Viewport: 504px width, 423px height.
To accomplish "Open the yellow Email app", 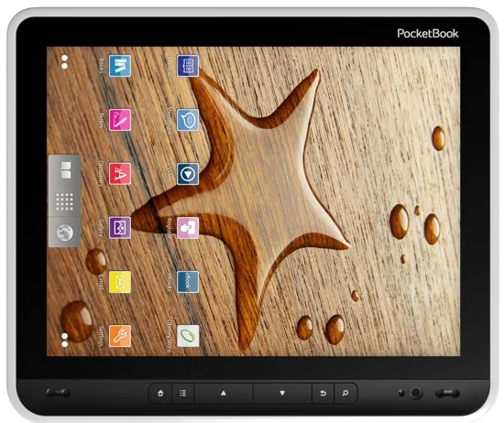I will click(119, 282).
